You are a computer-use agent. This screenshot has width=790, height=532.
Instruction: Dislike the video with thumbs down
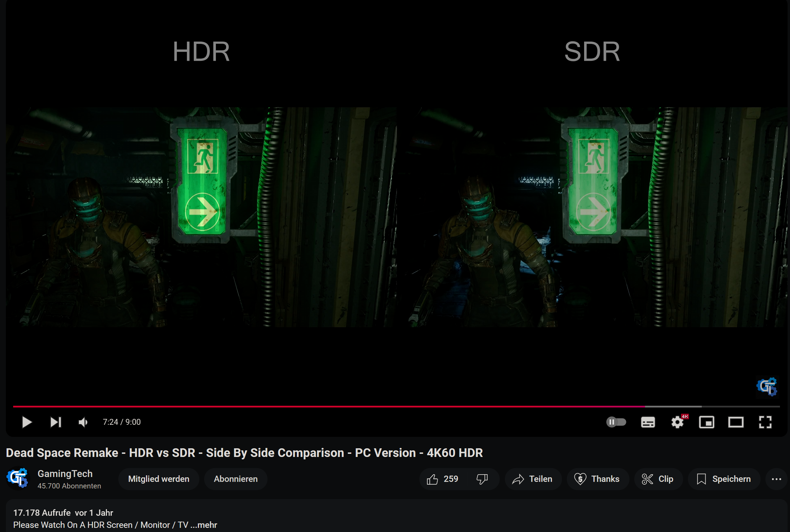click(x=482, y=479)
